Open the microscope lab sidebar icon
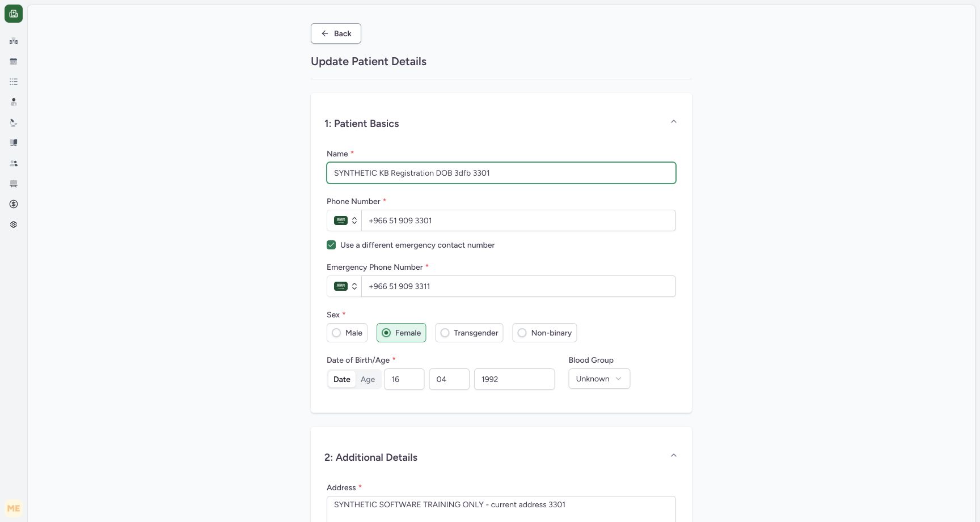The image size is (980, 522). pos(14,122)
